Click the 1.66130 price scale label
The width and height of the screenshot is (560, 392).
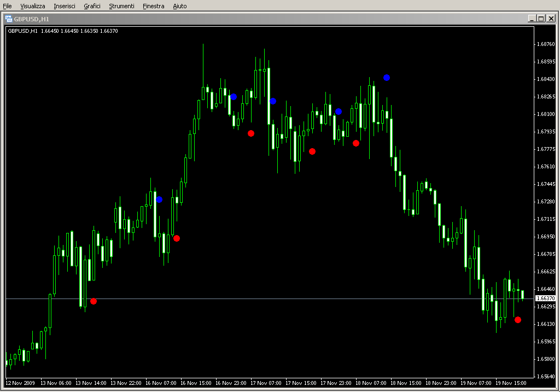pos(546,324)
